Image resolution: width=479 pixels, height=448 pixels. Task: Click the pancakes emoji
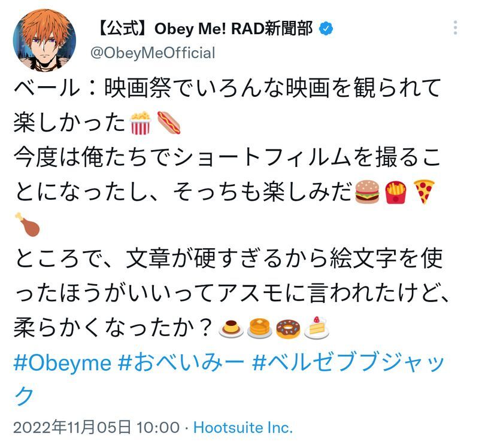(x=259, y=328)
